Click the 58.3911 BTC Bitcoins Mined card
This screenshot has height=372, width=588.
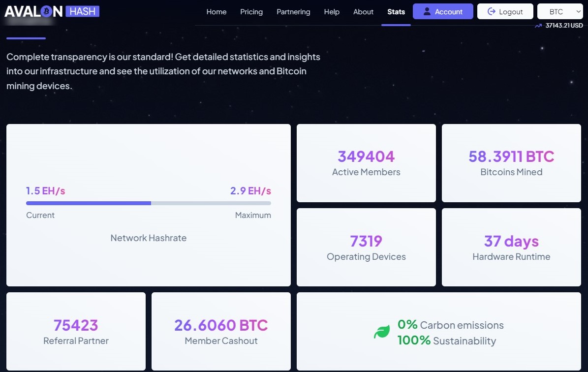click(511, 163)
